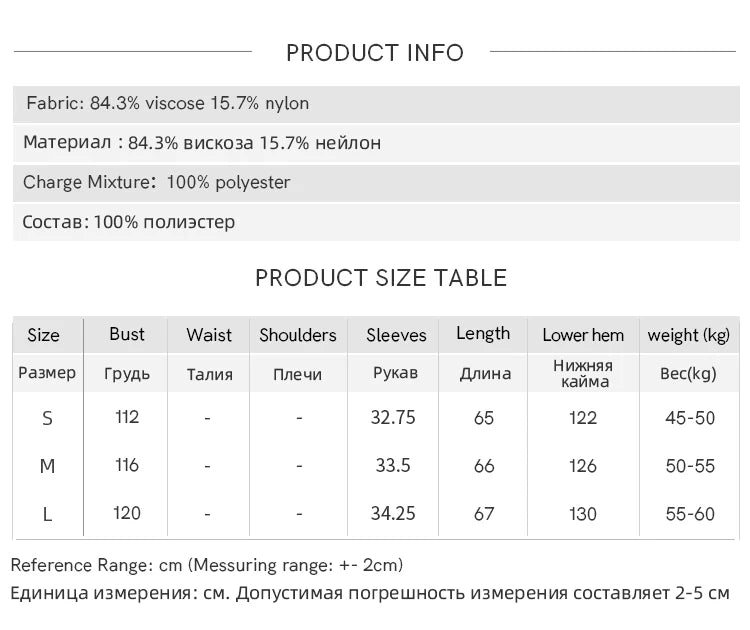Click the Состав полиэстер row

(376, 222)
